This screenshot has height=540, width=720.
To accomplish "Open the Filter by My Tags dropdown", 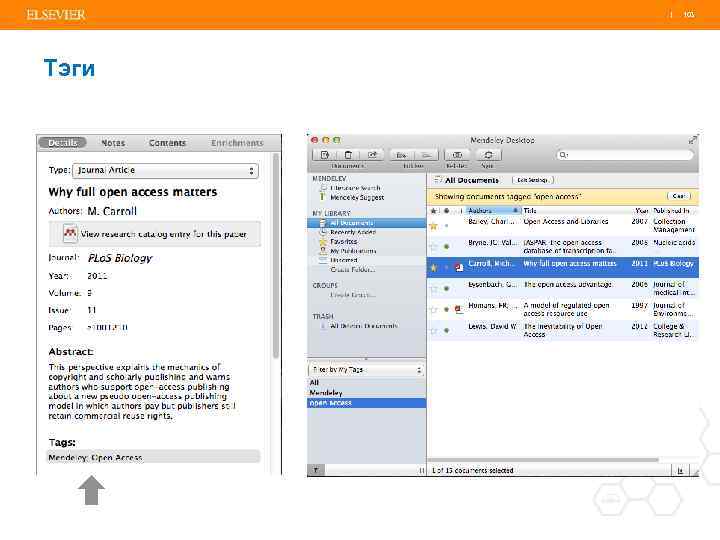I will pos(366,369).
